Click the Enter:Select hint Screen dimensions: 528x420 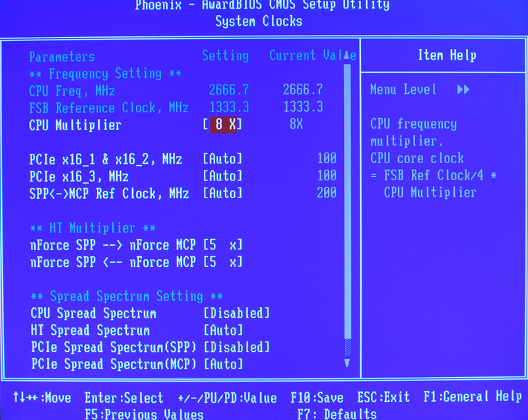[x=124, y=398]
